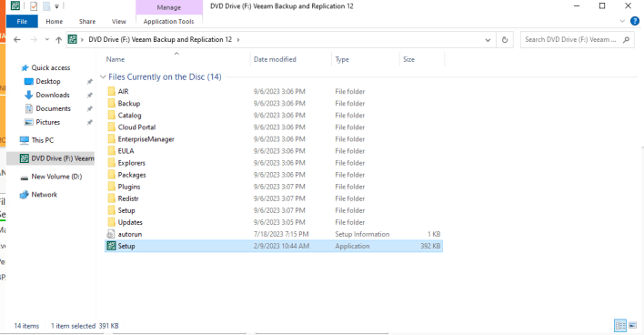Switch to Large icons view layout
The width and height of the screenshot is (644, 335).
click(x=632, y=326)
